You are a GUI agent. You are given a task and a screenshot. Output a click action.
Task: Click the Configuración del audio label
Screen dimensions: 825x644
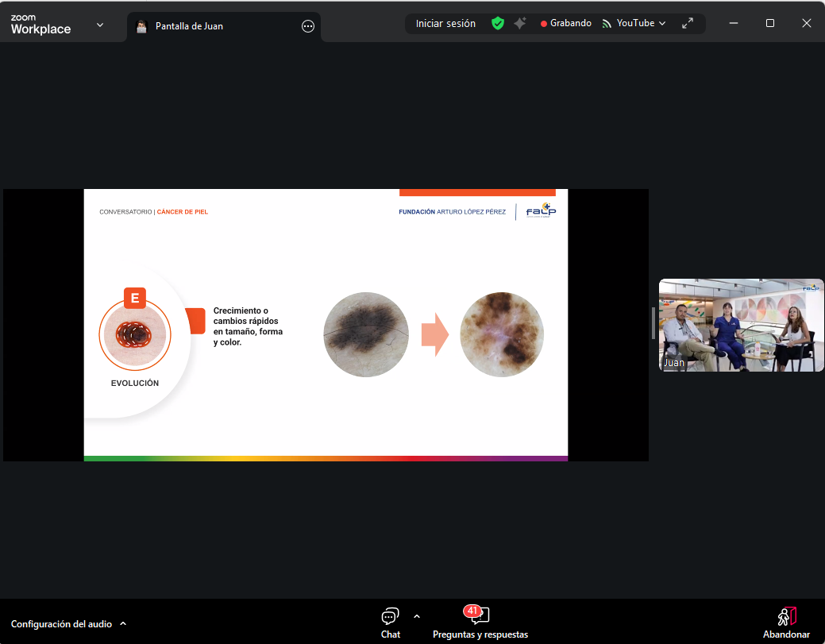point(61,624)
